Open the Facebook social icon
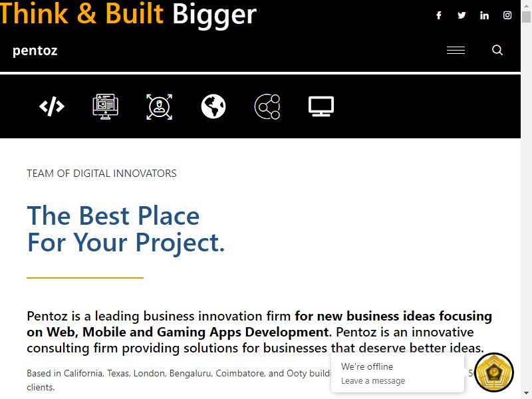The width and height of the screenshot is (532, 399). (x=439, y=15)
